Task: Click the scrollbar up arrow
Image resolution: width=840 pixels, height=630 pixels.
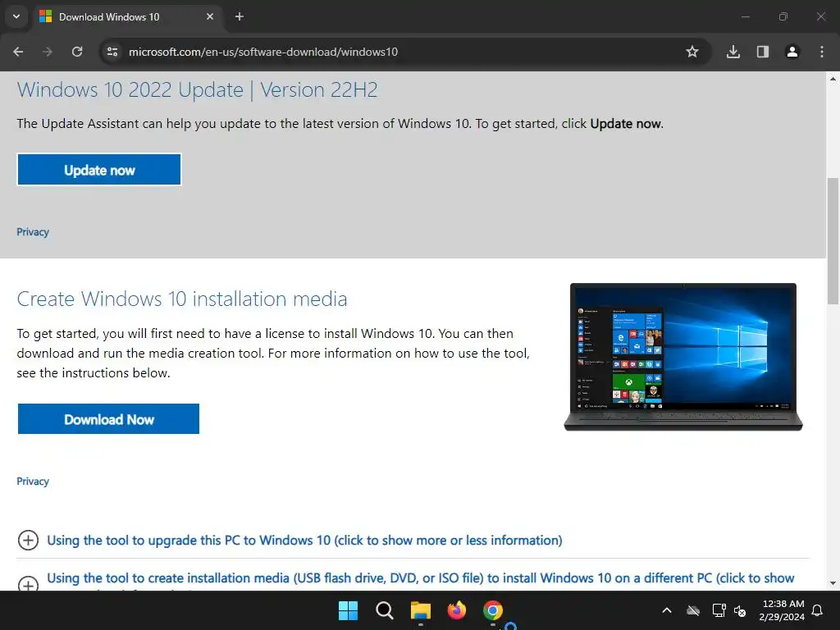Action: tap(833, 79)
